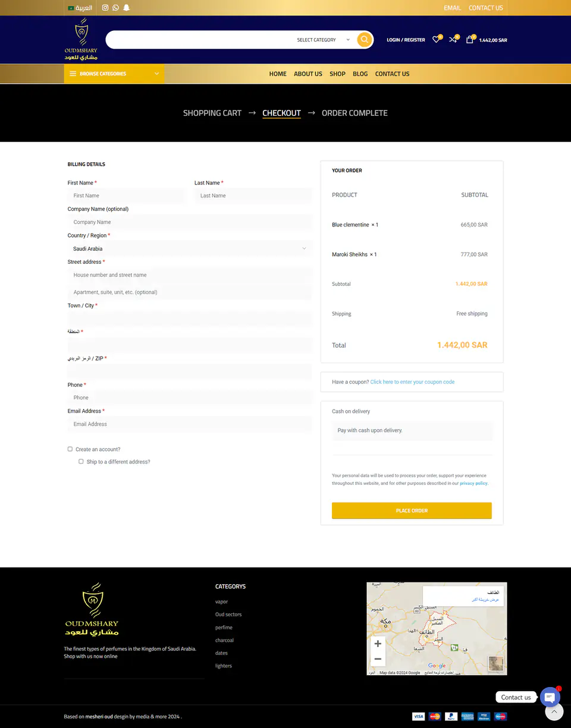571x728 pixels.
Task: Click the Login / Register link
Action: tap(406, 40)
